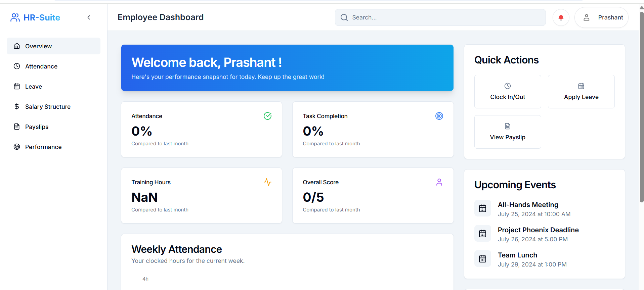Click the clock icon beside Attendance menu
Screen dimensions: 644x290
pos(17,66)
